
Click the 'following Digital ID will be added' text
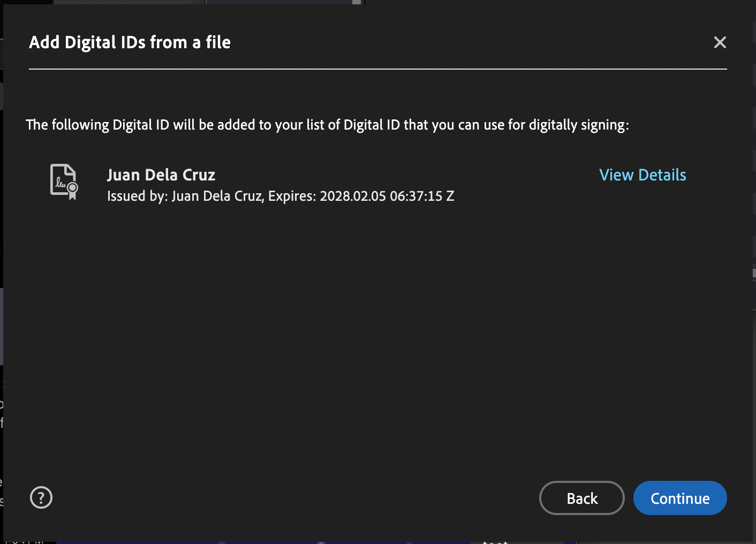coord(327,125)
